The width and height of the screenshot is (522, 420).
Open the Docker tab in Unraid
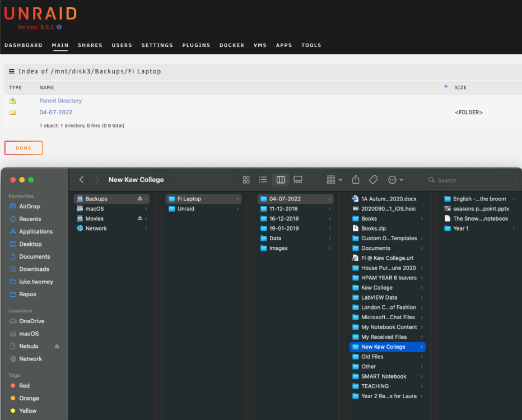232,45
